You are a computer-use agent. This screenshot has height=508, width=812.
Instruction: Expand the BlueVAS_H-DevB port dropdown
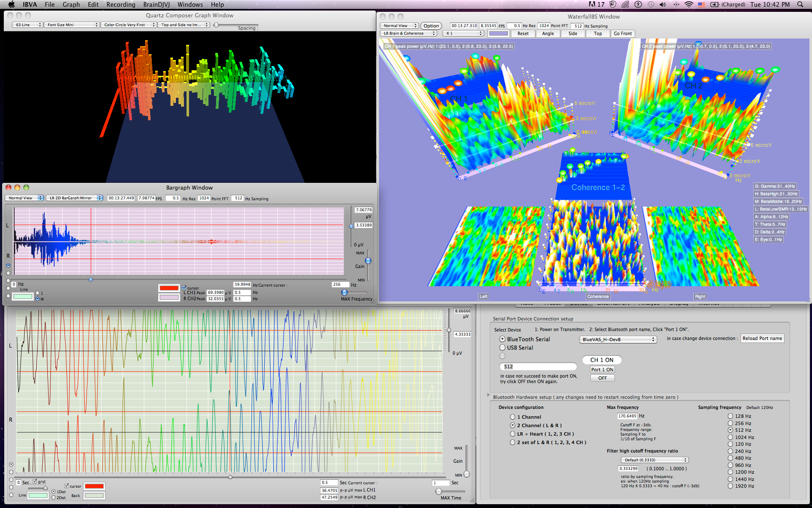tap(618, 340)
